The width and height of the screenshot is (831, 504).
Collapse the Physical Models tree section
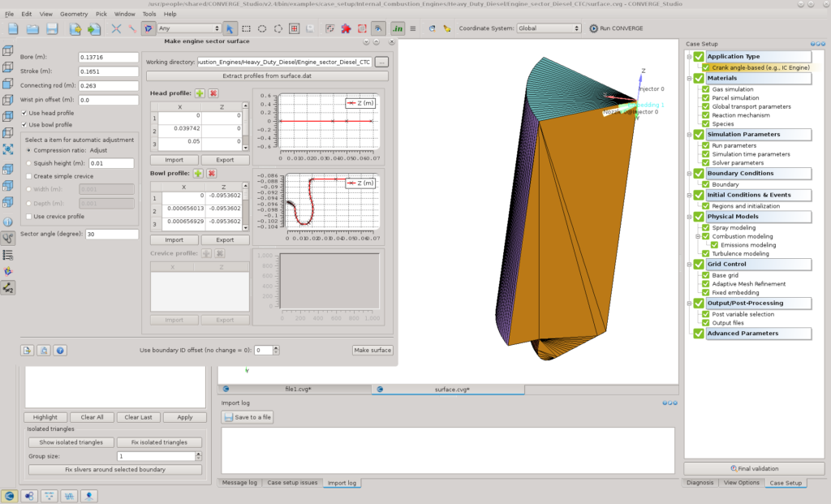click(x=689, y=217)
